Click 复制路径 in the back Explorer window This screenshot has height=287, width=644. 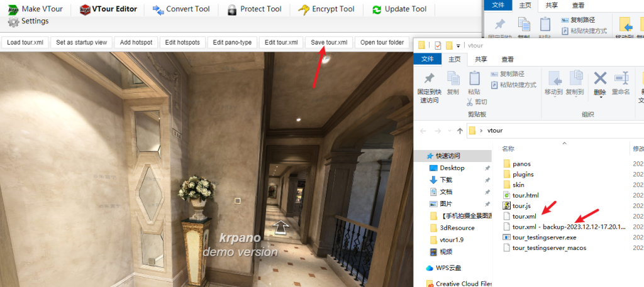[x=578, y=19]
